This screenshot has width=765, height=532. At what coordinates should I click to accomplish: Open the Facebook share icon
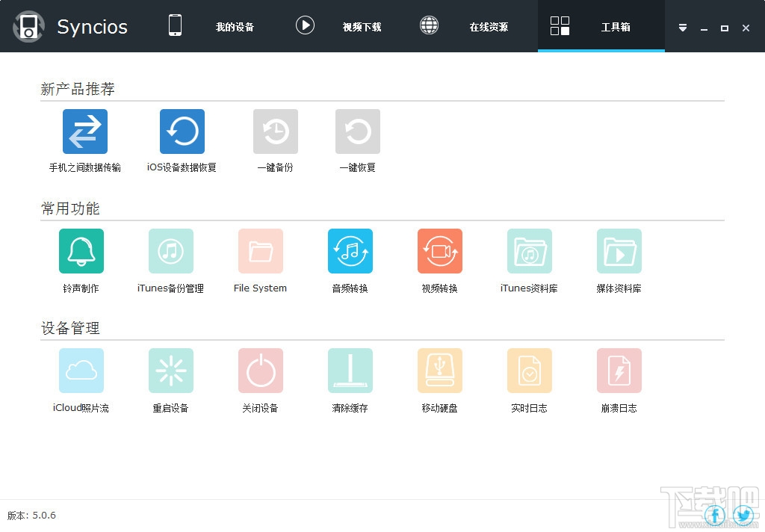pyautogui.click(x=715, y=515)
